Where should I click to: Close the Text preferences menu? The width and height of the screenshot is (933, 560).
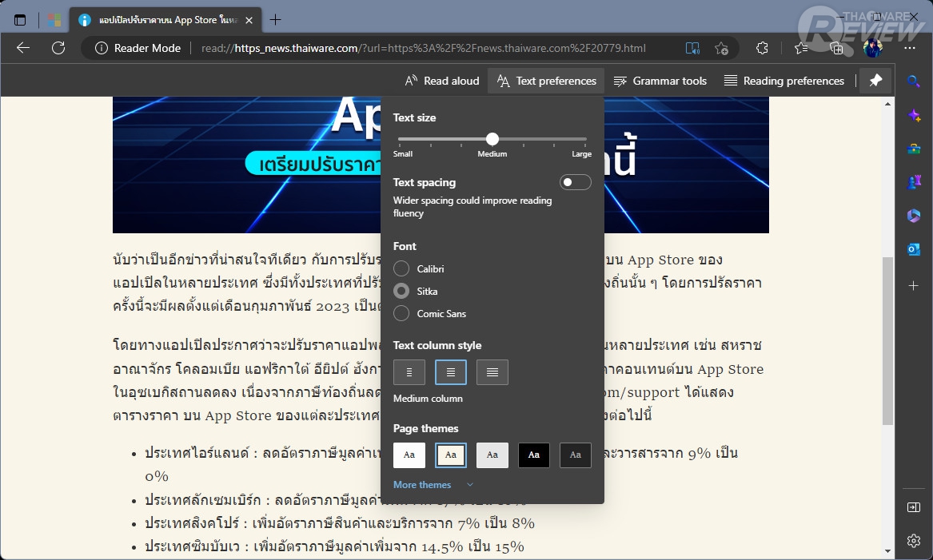pos(546,81)
